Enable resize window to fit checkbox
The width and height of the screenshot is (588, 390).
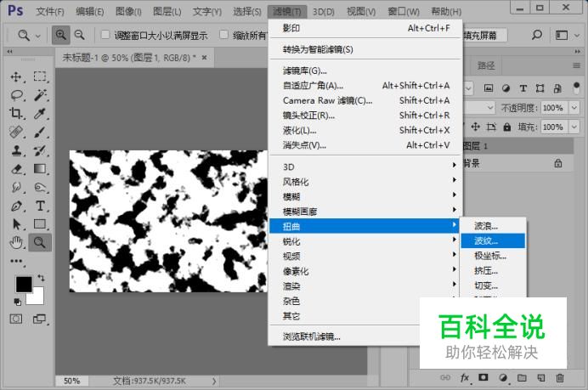coord(105,35)
